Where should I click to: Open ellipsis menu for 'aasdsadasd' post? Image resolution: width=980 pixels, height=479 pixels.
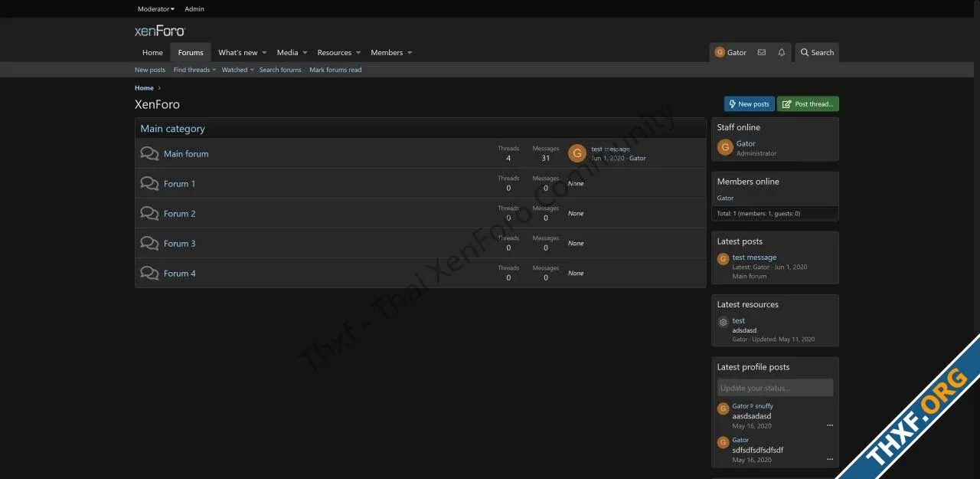click(830, 425)
